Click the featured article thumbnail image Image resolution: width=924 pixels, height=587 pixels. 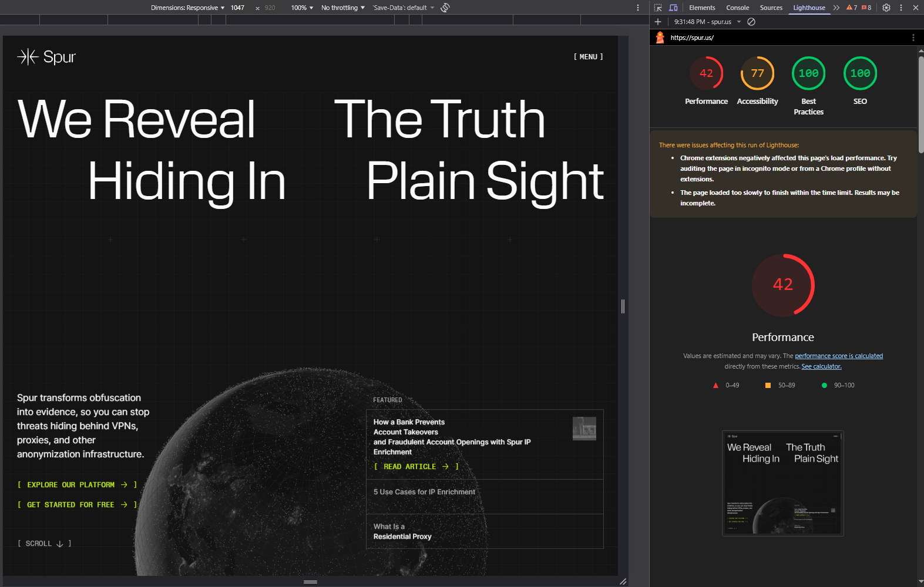(x=584, y=429)
